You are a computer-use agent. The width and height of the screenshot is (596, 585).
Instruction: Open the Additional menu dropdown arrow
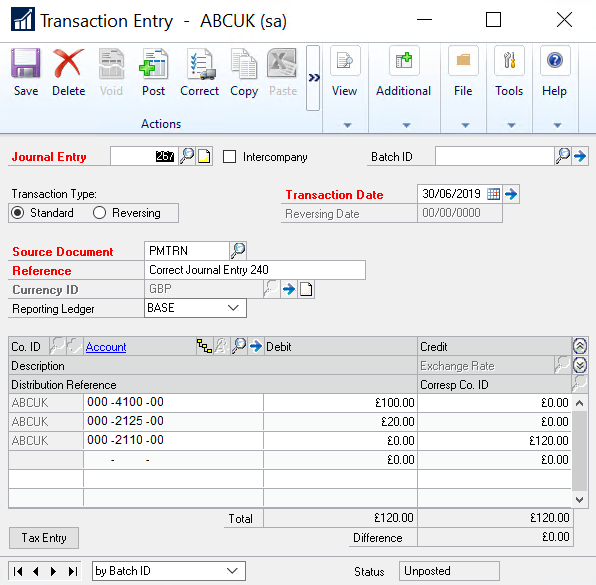coord(406,125)
